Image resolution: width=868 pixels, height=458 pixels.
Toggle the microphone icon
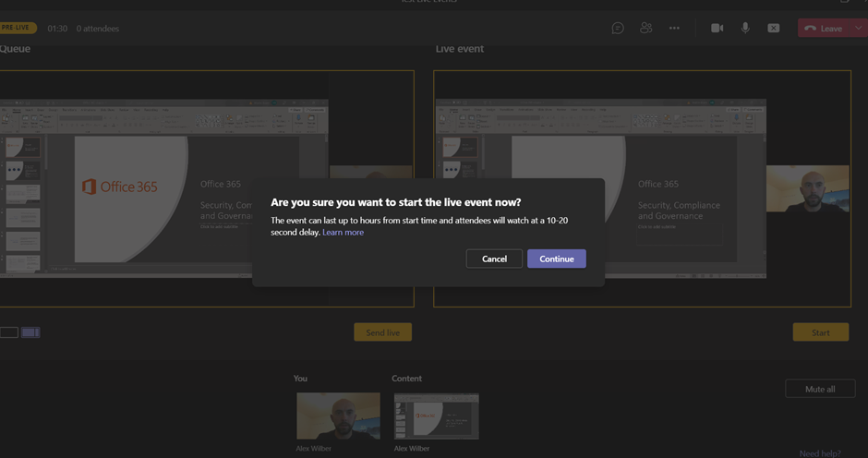click(745, 29)
